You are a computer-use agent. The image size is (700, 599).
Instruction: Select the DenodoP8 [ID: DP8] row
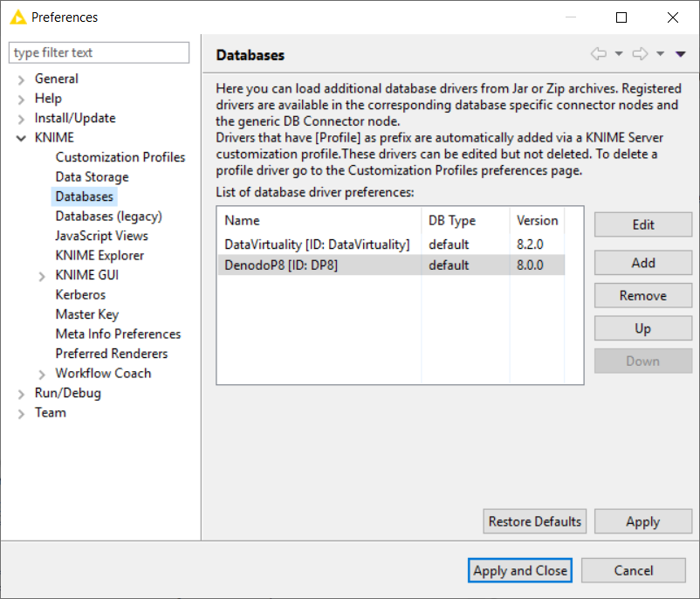[x=392, y=265]
